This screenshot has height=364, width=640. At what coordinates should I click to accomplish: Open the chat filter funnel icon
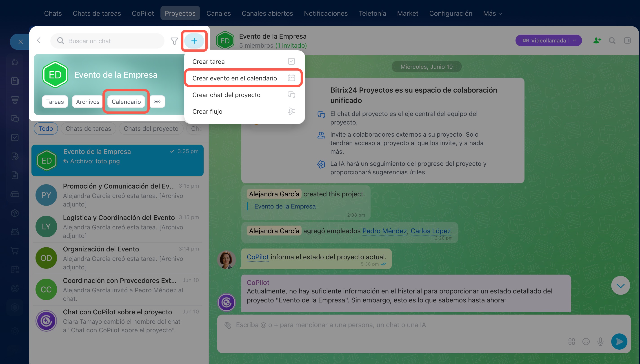click(174, 41)
